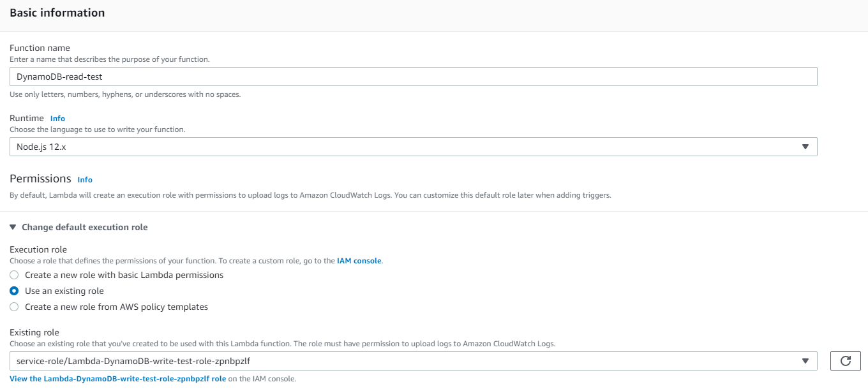
Task: Open the Info link next to Runtime
Action: 57,119
